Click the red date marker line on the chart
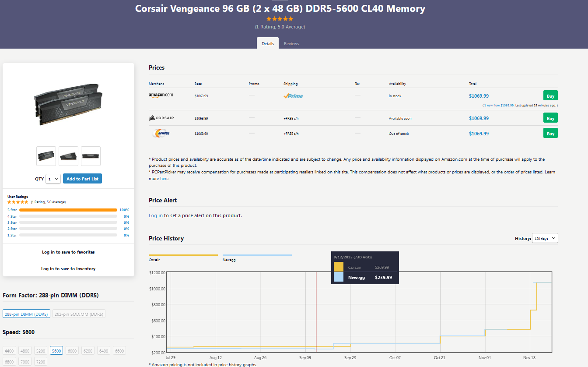 click(316, 312)
